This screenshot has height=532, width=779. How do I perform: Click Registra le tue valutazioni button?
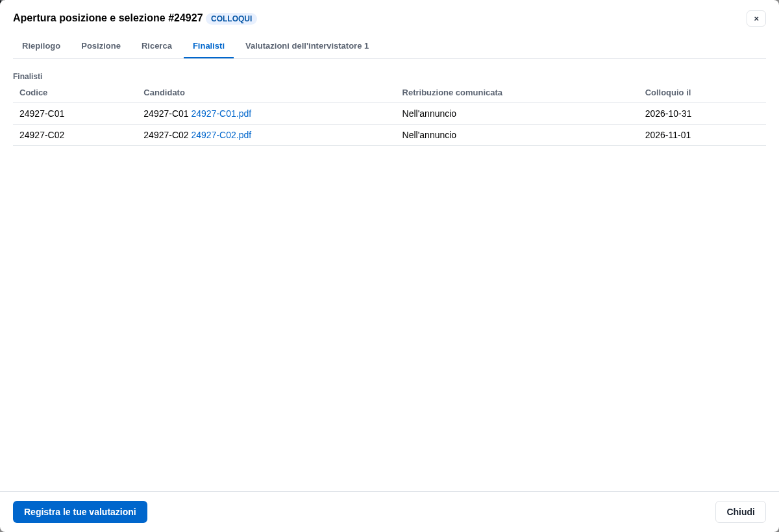pyautogui.click(x=80, y=512)
